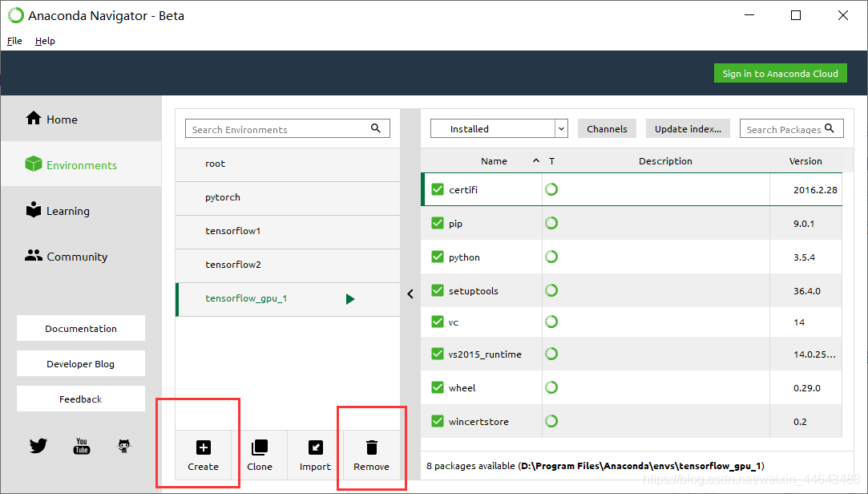Click the Import environment icon

316,447
